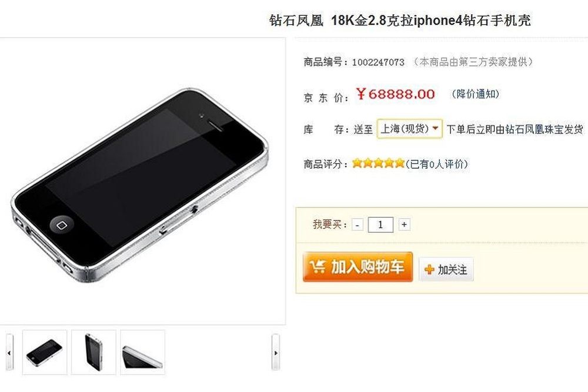Open the 上海(现货) delivery location dropdown
The height and width of the screenshot is (392, 588).
click(x=409, y=129)
